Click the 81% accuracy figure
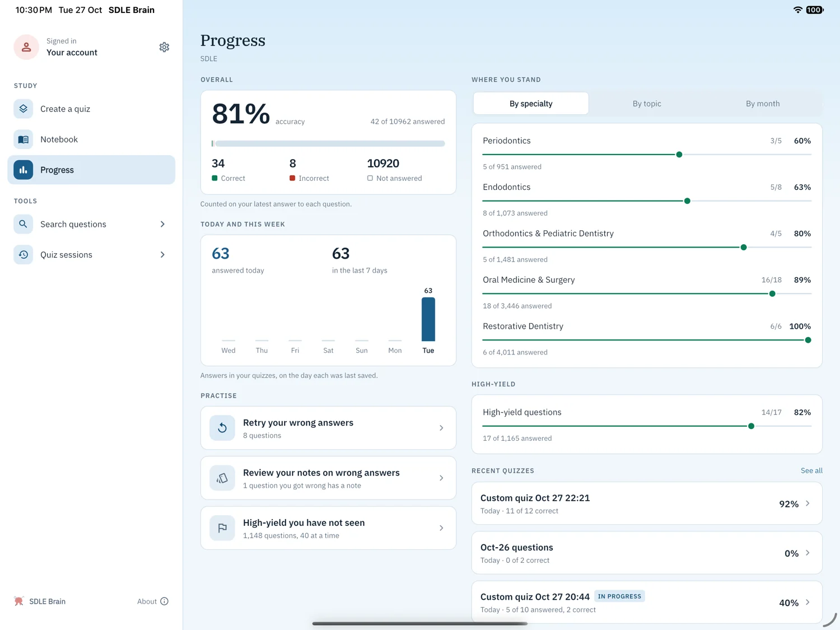 tap(241, 114)
